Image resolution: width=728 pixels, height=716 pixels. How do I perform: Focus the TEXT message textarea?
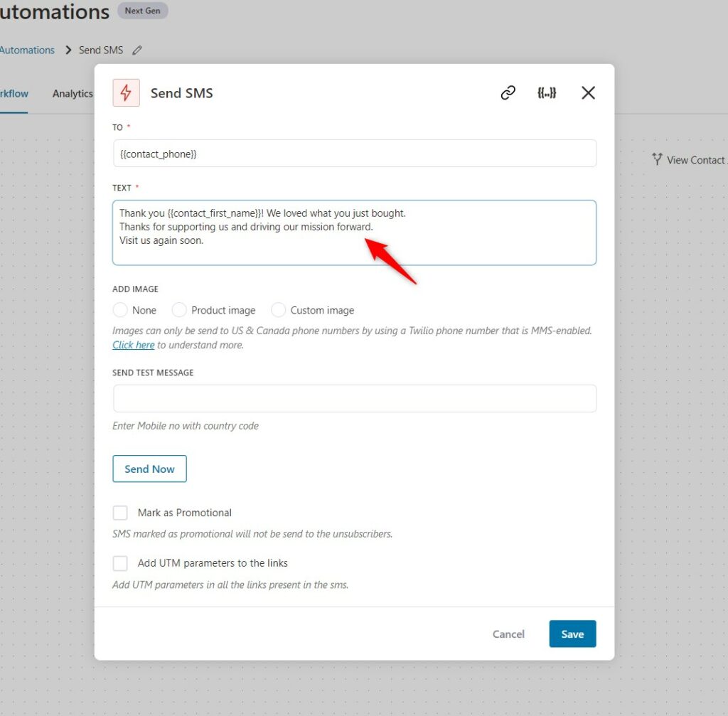pos(355,233)
